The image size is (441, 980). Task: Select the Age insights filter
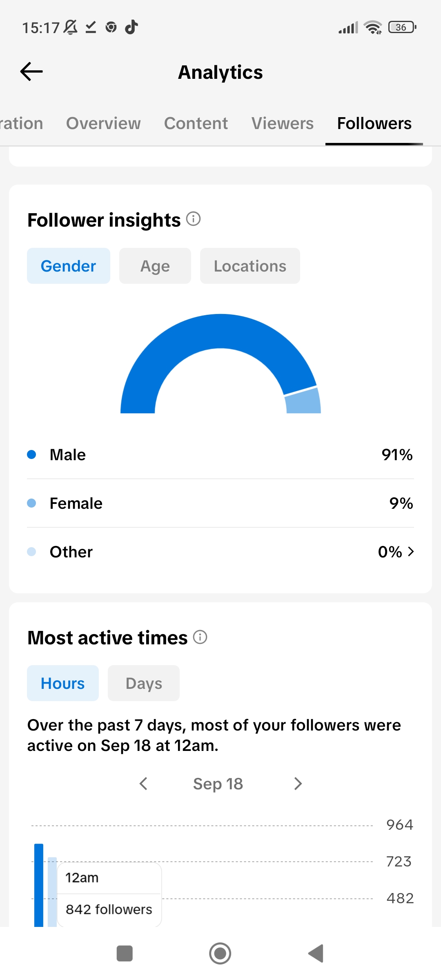click(155, 266)
